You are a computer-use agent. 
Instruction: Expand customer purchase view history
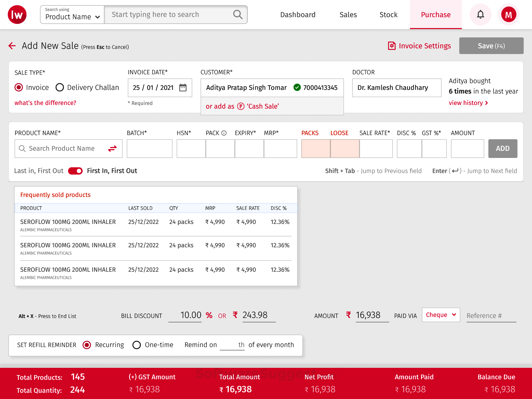468,103
